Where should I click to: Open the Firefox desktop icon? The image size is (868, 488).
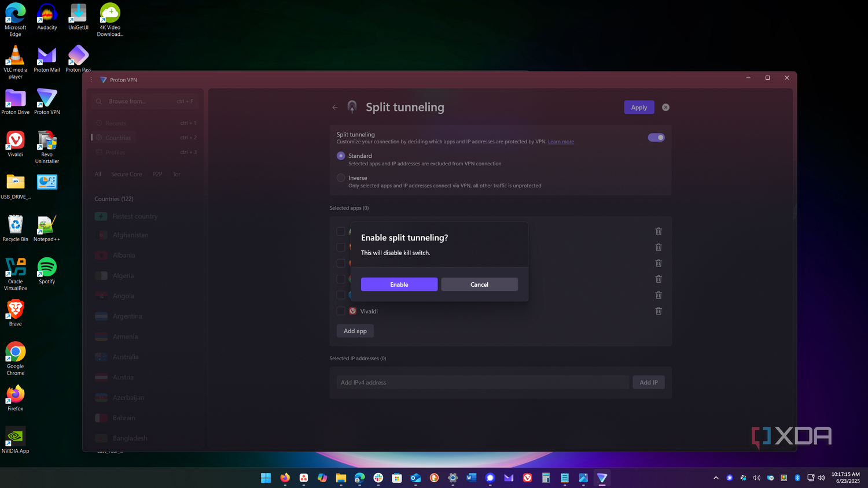[16, 398]
